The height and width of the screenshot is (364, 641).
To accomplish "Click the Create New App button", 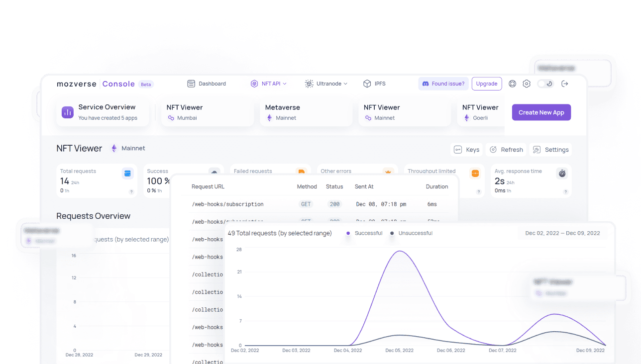I will tap(541, 112).
